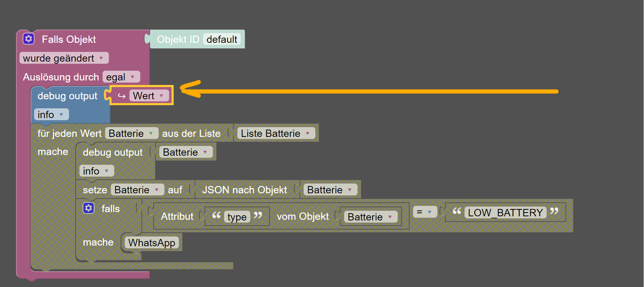Select the Attribut vom Objekt block

(281, 216)
